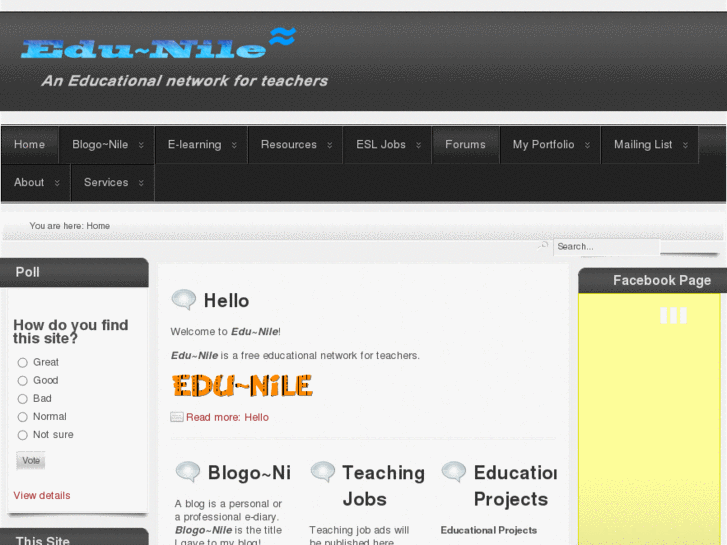Expand the Blogo~Nile menu arrow
Viewport: 727px width, 545px height.
coord(141,145)
